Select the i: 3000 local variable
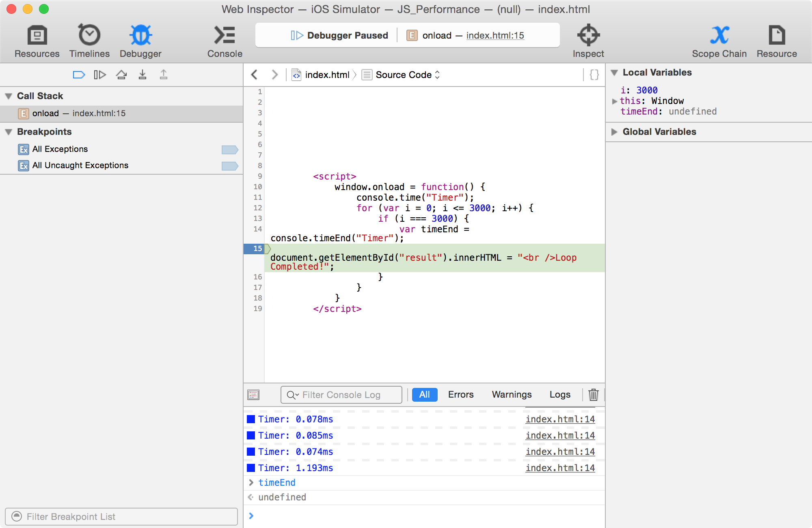This screenshot has width=812, height=528. pos(639,90)
